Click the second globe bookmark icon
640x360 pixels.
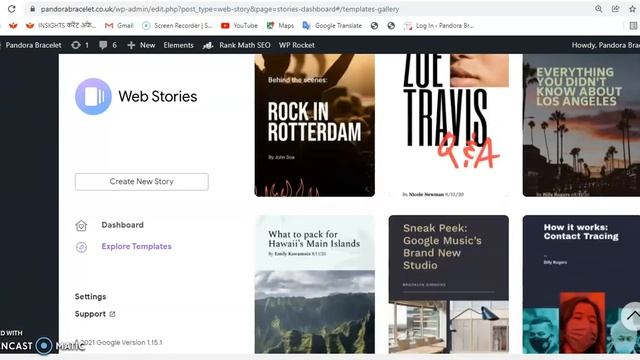[391, 25]
